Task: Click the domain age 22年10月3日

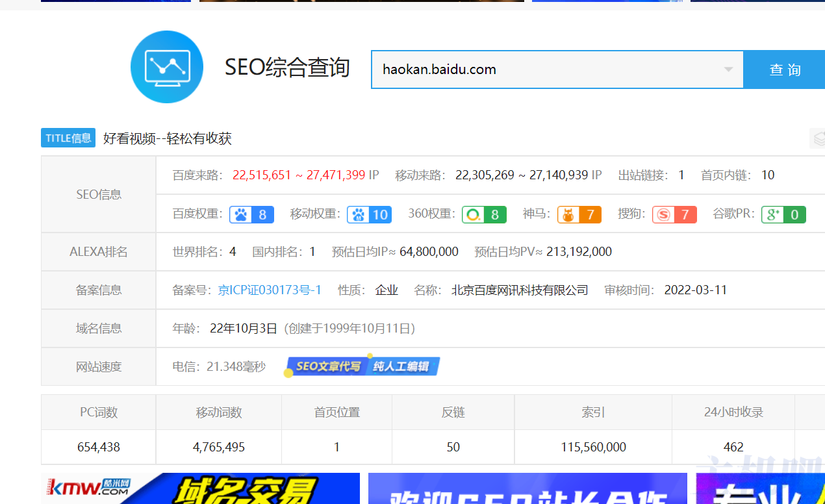Action: click(244, 329)
